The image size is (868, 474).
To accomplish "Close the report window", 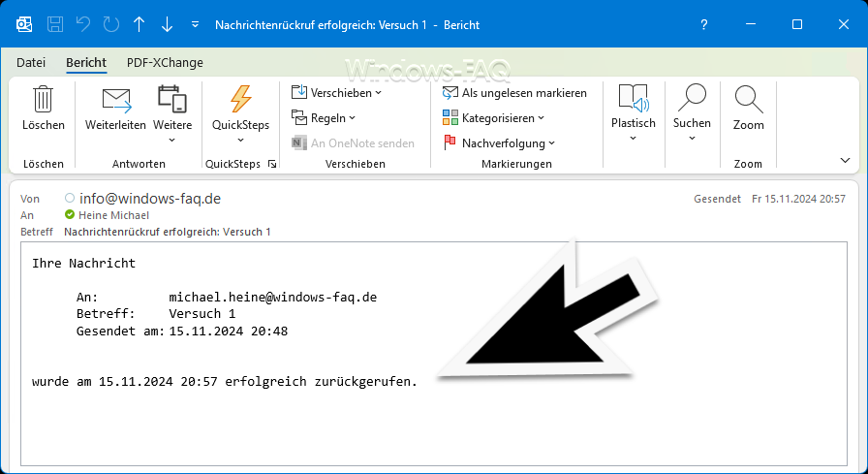I will pyautogui.click(x=844, y=24).
